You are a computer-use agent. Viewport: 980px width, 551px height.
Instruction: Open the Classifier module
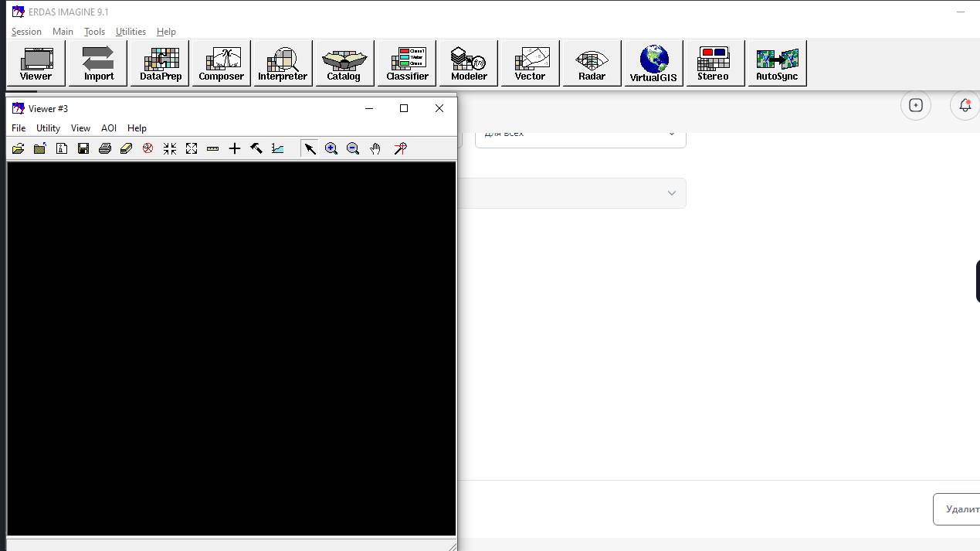407,63
